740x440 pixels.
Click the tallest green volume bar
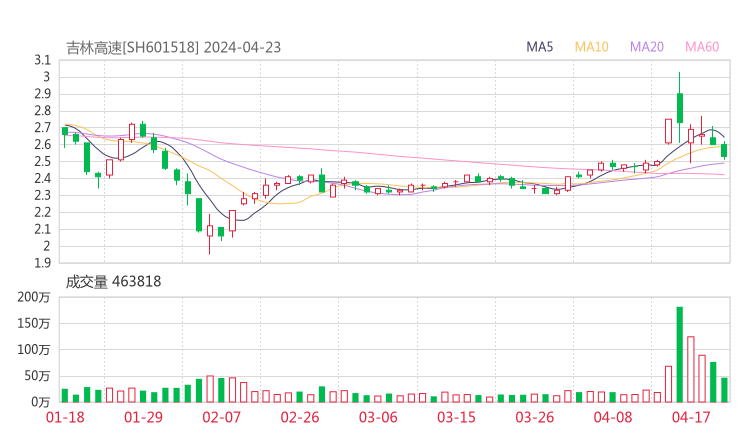680,355
